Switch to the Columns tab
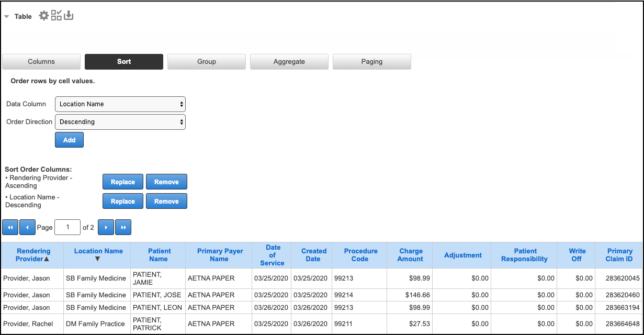 [x=41, y=62]
